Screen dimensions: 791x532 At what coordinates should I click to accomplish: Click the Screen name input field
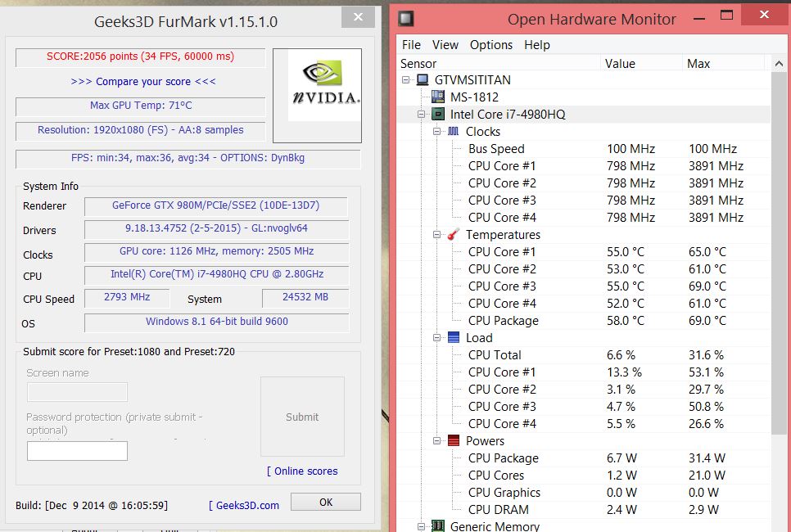click(77, 392)
